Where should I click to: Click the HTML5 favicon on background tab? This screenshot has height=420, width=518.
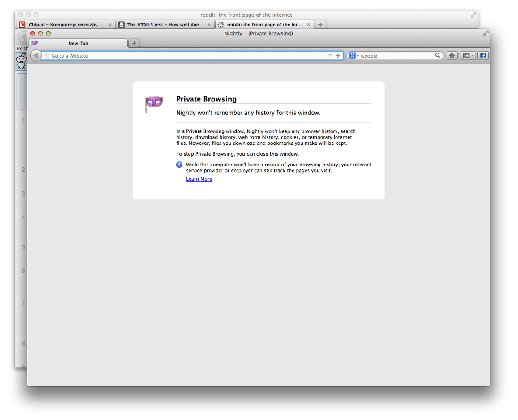click(x=122, y=24)
